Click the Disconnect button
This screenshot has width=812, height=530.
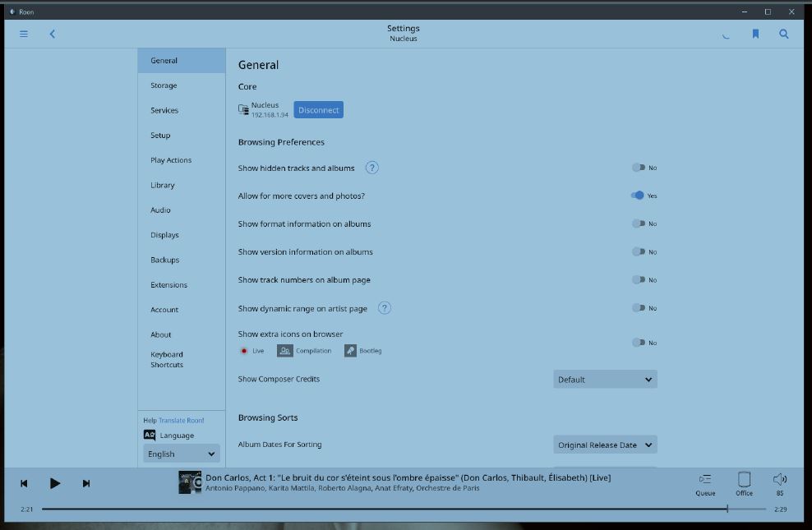tap(319, 110)
